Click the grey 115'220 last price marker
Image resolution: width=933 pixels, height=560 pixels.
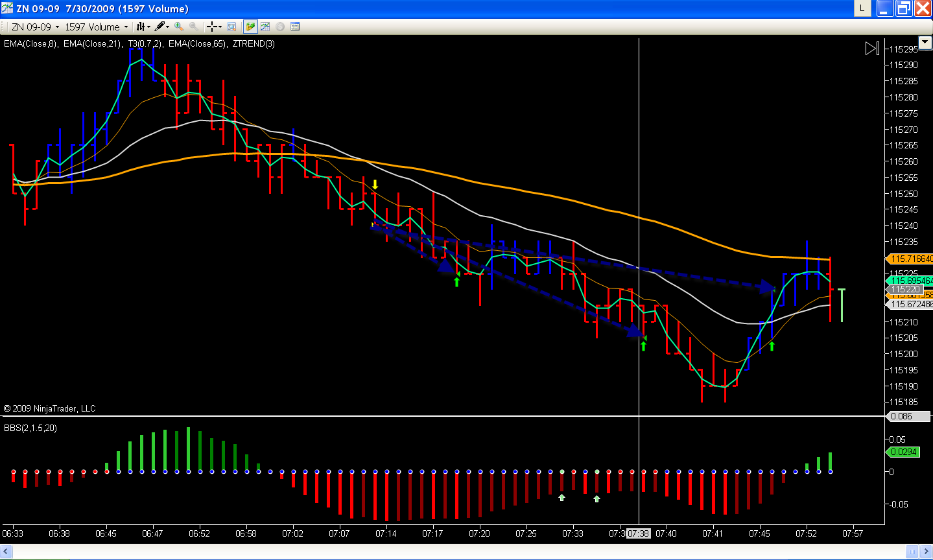(x=906, y=289)
